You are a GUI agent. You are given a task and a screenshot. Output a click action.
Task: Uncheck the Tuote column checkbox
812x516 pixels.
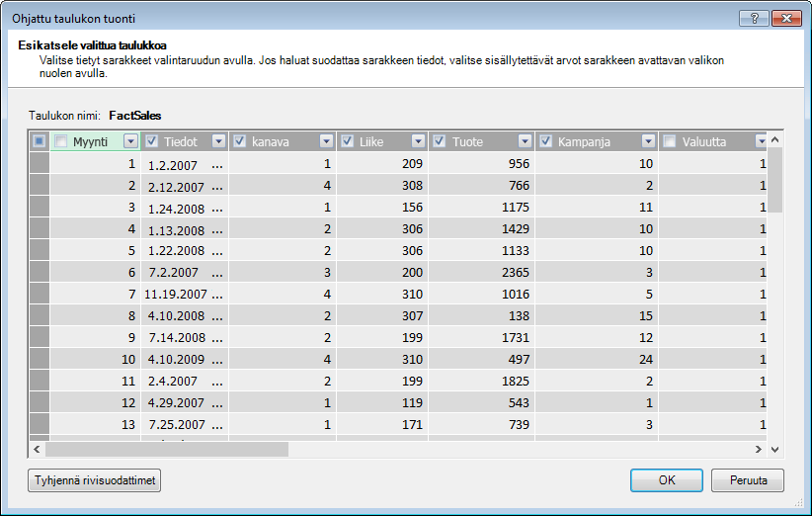(x=440, y=141)
